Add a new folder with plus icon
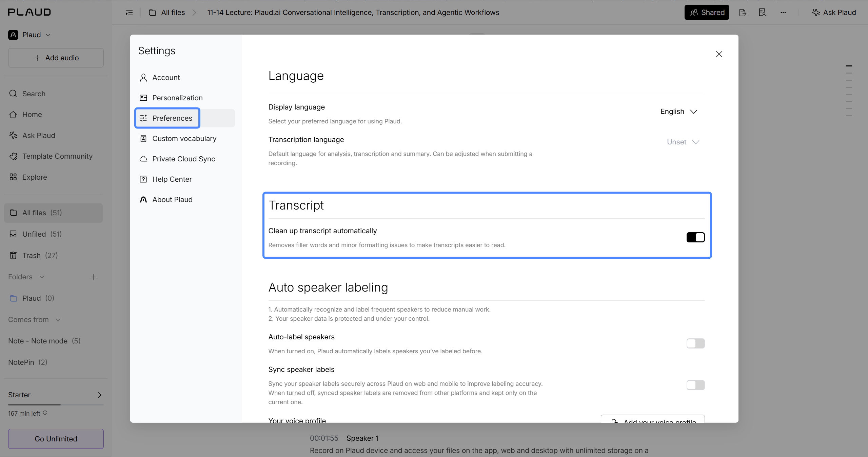The width and height of the screenshot is (868, 457). click(x=94, y=277)
